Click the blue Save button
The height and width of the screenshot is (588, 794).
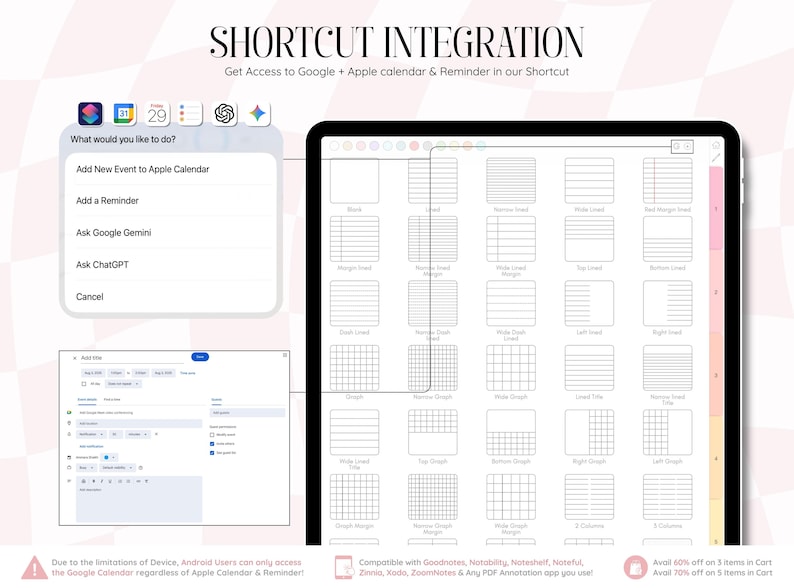pyautogui.click(x=200, y=357)
